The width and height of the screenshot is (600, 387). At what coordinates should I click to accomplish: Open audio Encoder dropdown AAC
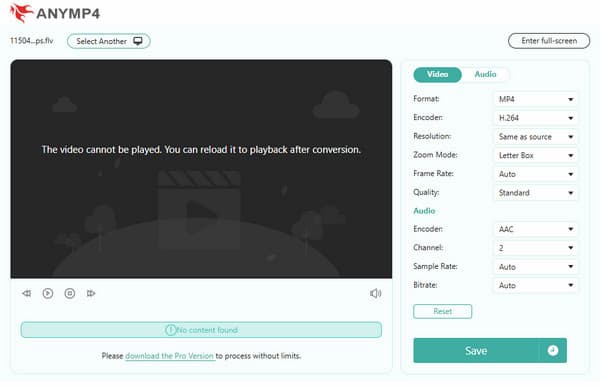(535, 229)
